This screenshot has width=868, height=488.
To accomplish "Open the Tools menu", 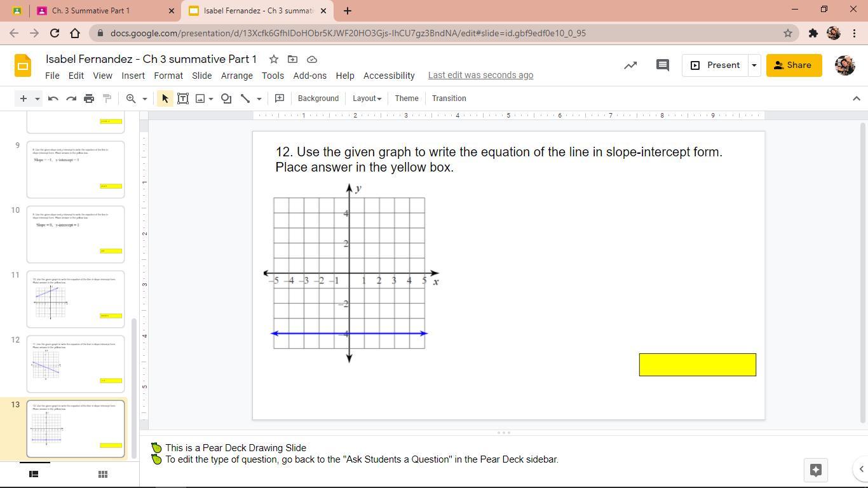I will tap(273, 76).
